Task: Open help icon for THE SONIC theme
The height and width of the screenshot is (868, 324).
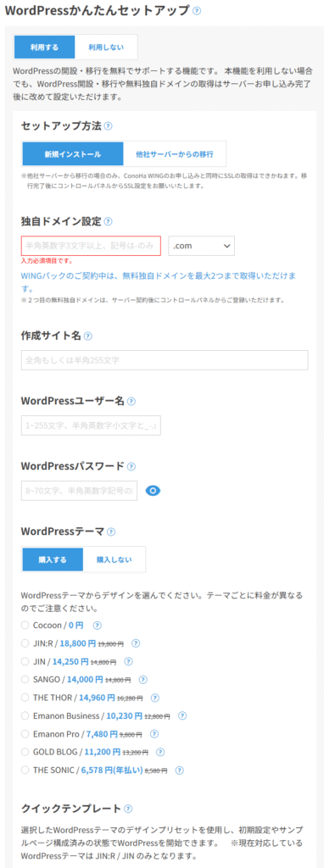Action: [179, 770]
